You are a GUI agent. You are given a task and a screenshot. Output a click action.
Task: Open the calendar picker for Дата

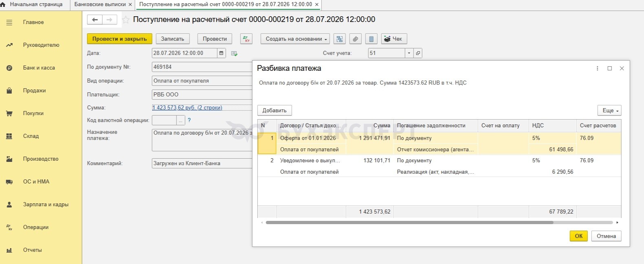click(x=221, y=53)
